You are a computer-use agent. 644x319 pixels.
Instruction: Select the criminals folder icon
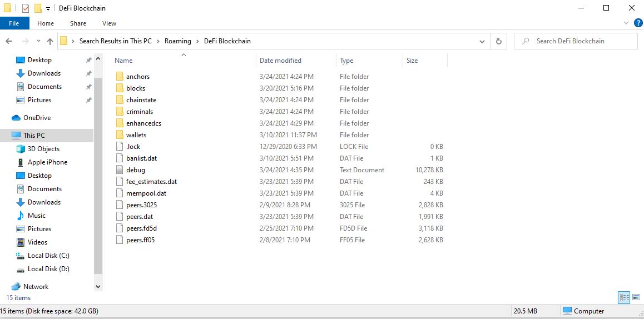tap(120, 111)
